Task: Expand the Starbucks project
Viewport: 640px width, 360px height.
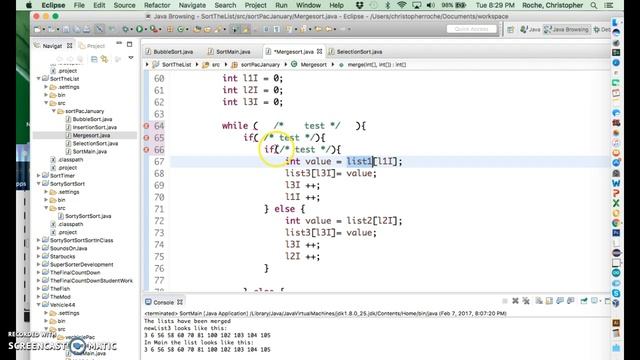Action: tap(39, 256)
